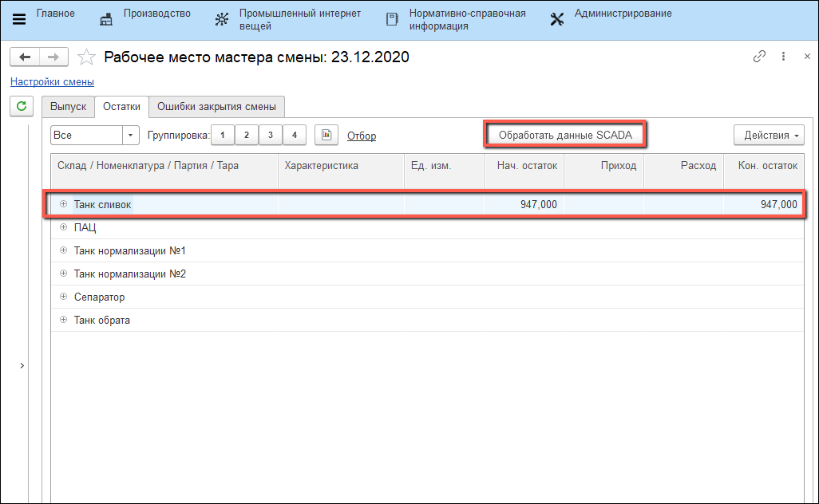
Task: Open the 'Действия' dropdown menu
Action: point(768,136)
